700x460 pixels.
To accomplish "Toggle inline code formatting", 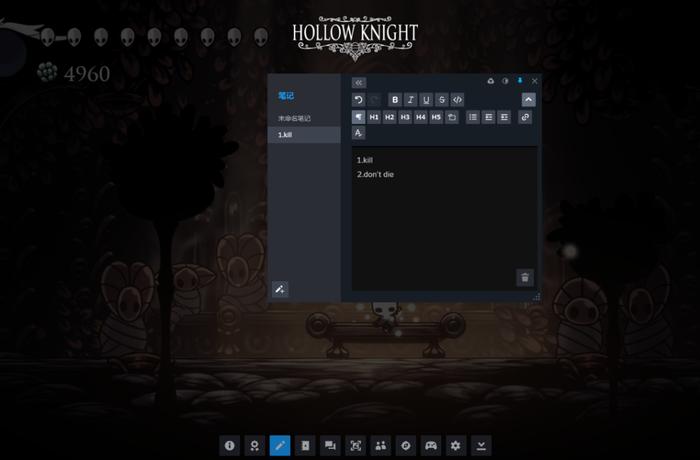I will point(458,100).
